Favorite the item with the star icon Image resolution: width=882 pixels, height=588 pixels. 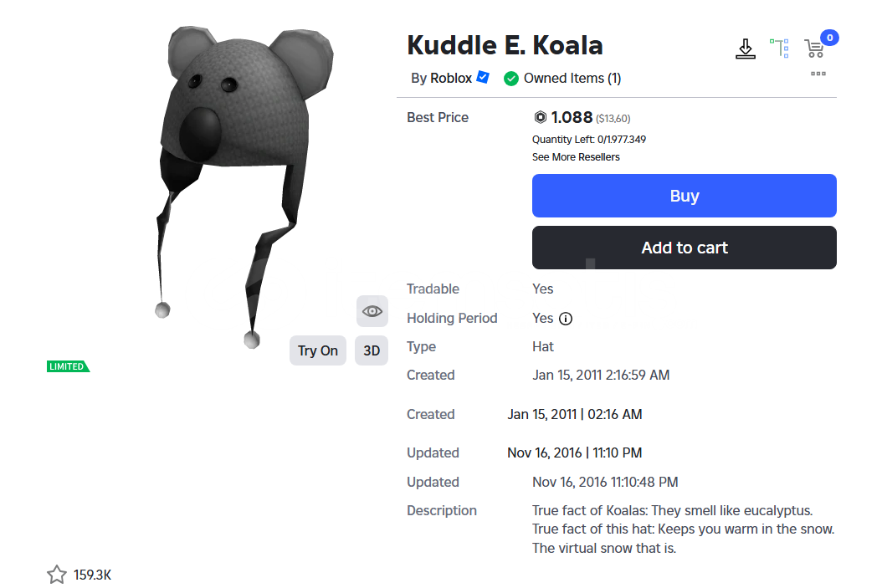point(56,575)
